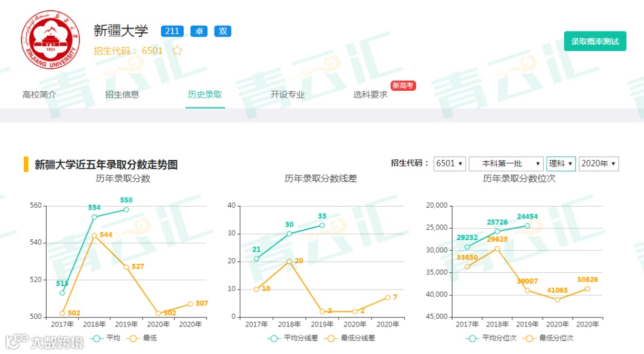Click the 7 lowest line-difference point
644x354 pixels.
pyautogui.click(x=388, y=297)
